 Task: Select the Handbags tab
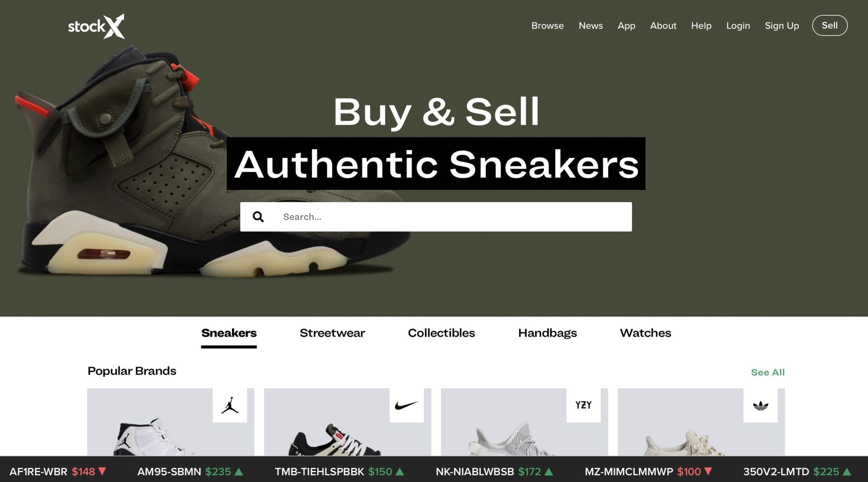(547, 333)
